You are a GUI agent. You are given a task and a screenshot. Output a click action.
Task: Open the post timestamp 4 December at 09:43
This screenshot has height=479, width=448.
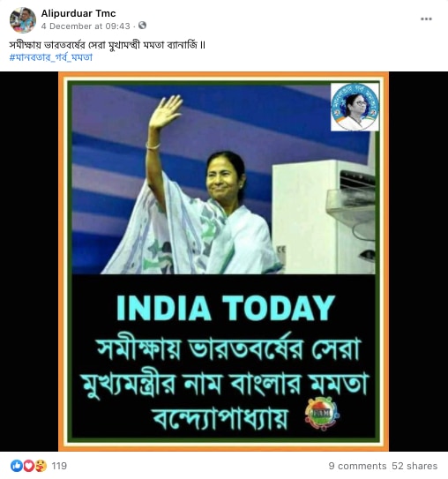(86, 26)
